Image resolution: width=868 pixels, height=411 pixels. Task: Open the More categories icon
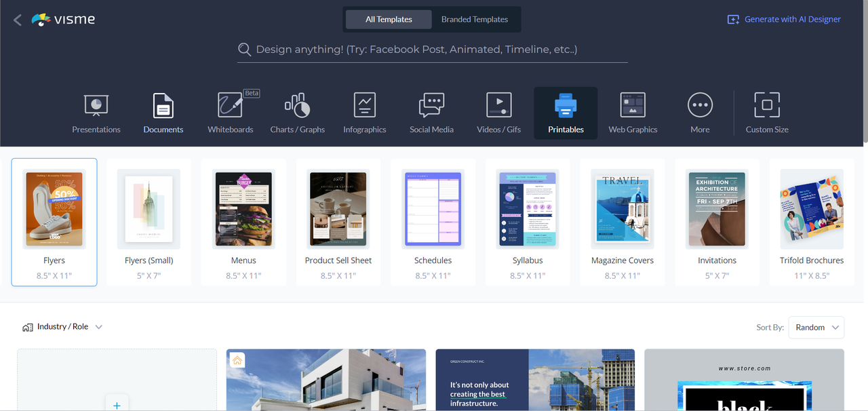point(700,106)
